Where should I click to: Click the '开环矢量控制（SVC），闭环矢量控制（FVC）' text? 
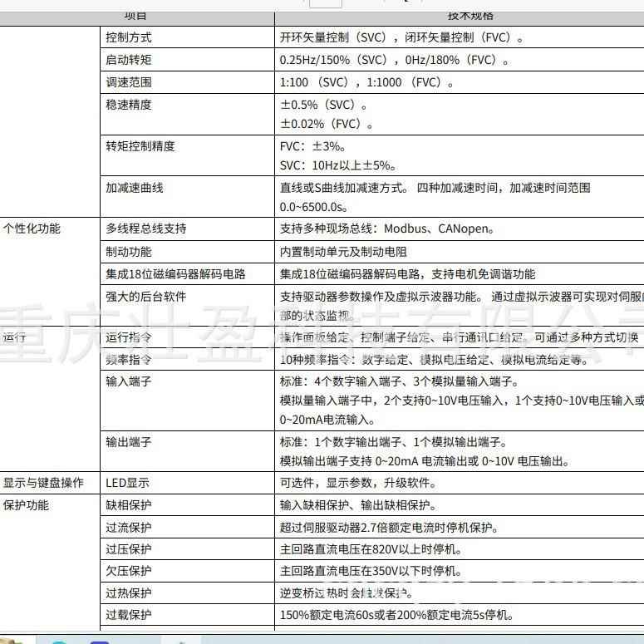(x=401, y=37)
